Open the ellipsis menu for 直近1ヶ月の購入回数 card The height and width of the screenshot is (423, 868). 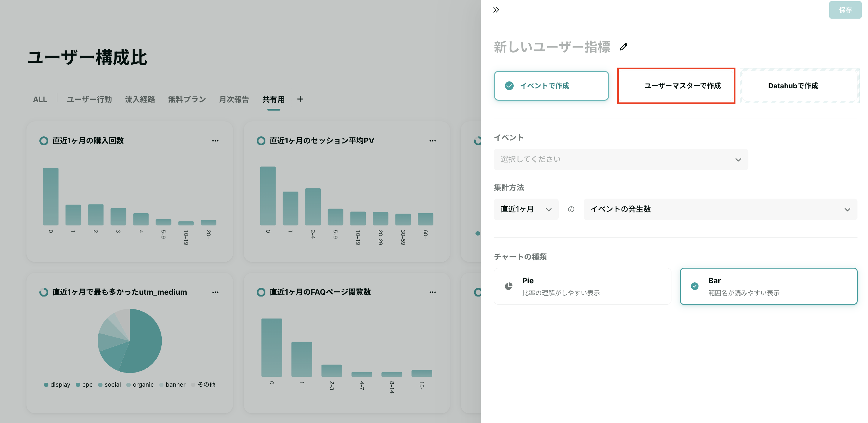pyautogui.click(x=215, y=141)
